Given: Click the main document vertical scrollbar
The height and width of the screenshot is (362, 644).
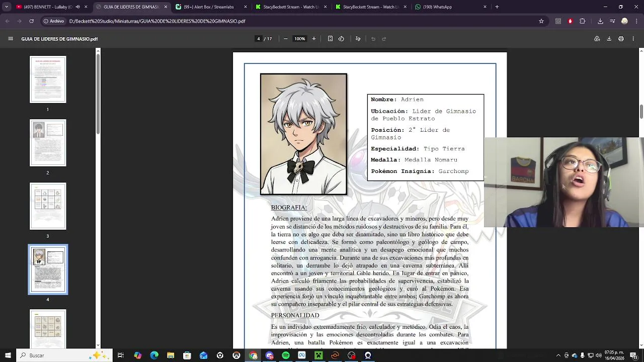Looking at the screenshot, I should [x=641, y=112].
